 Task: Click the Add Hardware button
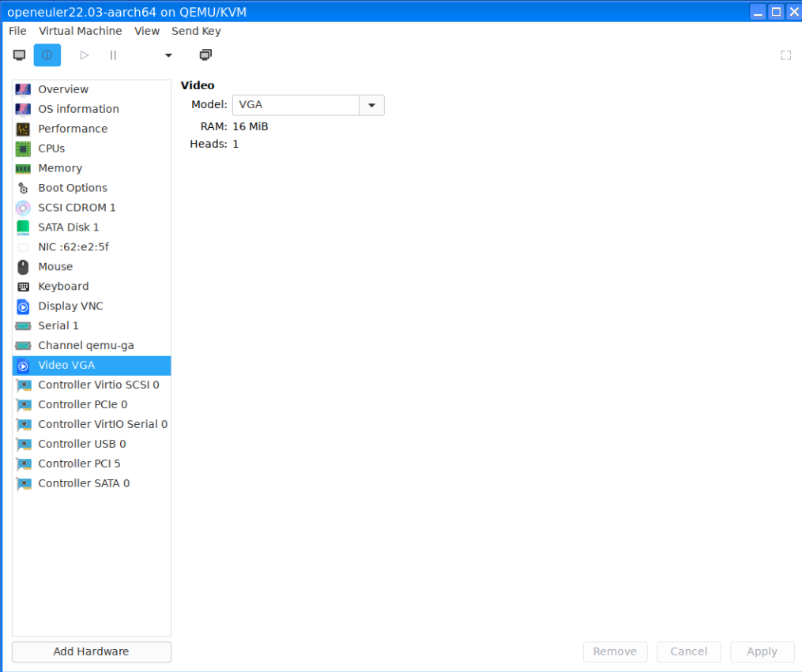pos(91,651)
